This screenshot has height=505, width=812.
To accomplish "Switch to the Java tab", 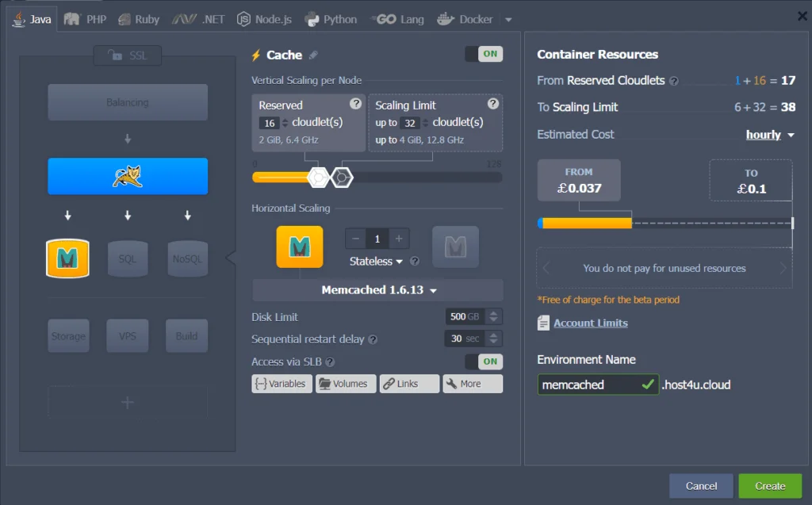I will tap(32, 20).
